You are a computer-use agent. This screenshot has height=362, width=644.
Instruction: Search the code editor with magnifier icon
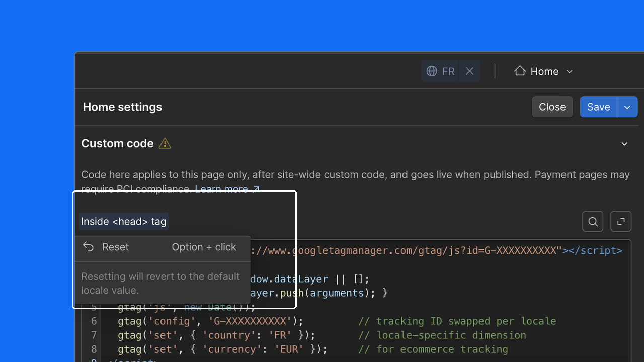(593, 222)
